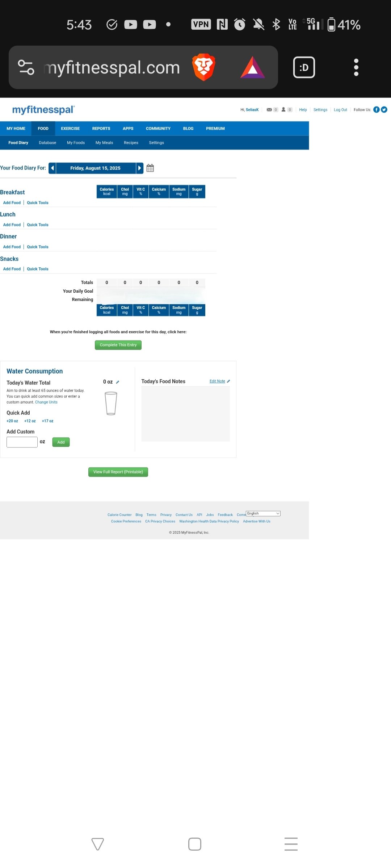Go to next day arrow
The image size is (391, 868).
coord(140,168)
